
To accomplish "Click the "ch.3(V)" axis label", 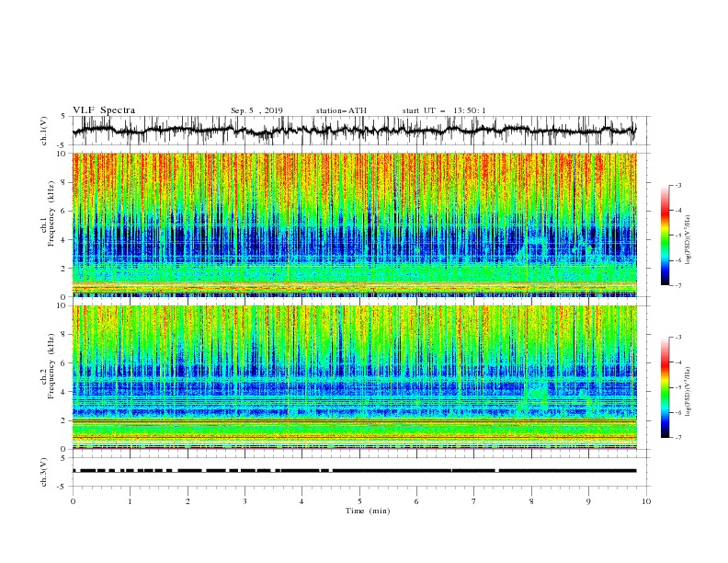I will pos(44,472).
